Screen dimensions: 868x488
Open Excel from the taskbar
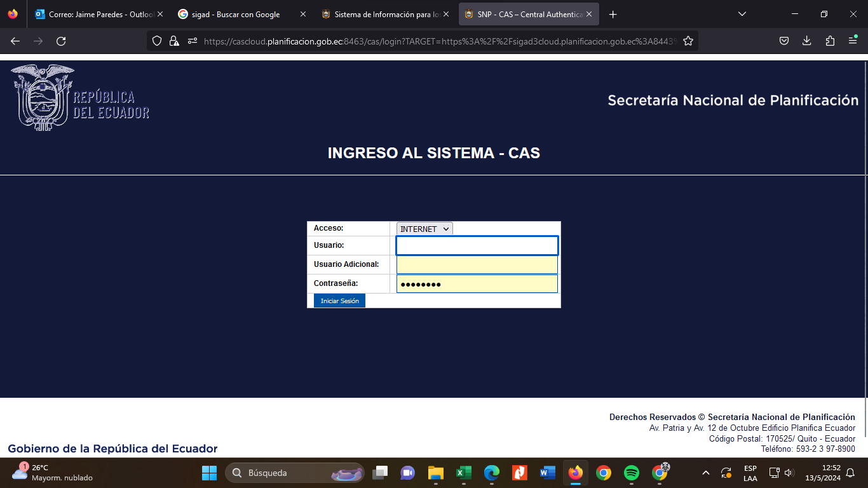click(x=464, y=473)
